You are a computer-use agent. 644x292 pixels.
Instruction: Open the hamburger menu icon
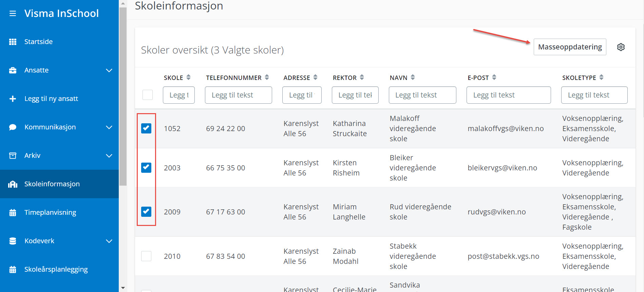[13, 14]
